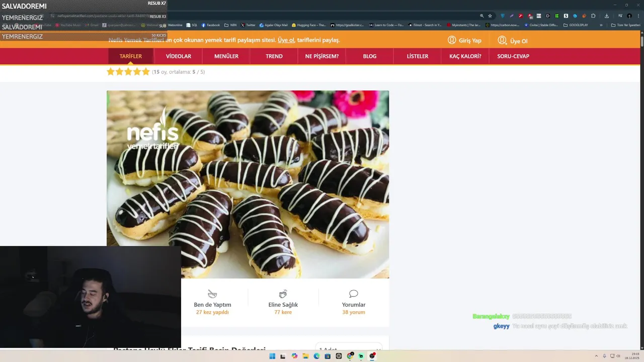Bookmark this page with the star icon
The width and height of the screenshot is (644, 362).
tap(490, 16)
